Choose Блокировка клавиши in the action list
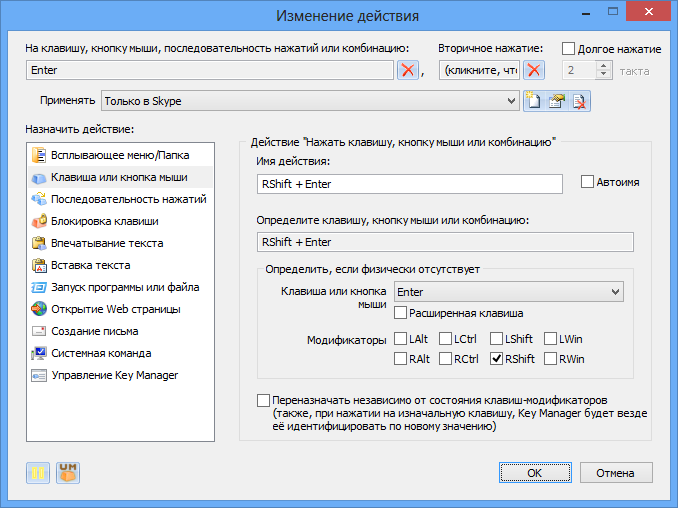This screenshot has width=678, height=508. (x=120, y=221)
